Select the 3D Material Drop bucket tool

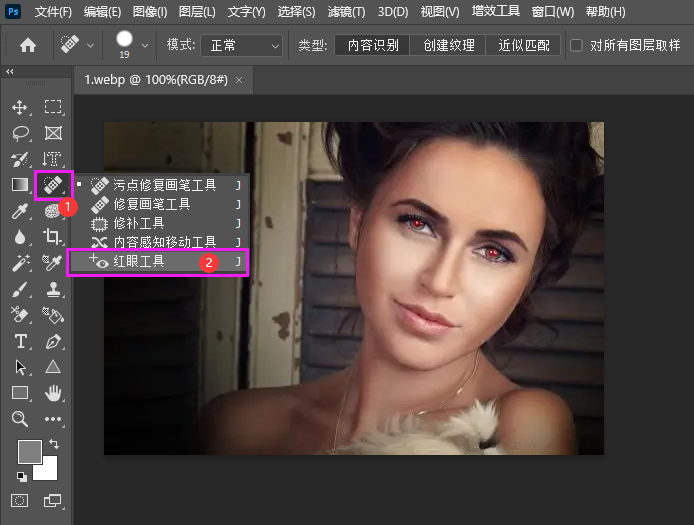pos(53,315)
